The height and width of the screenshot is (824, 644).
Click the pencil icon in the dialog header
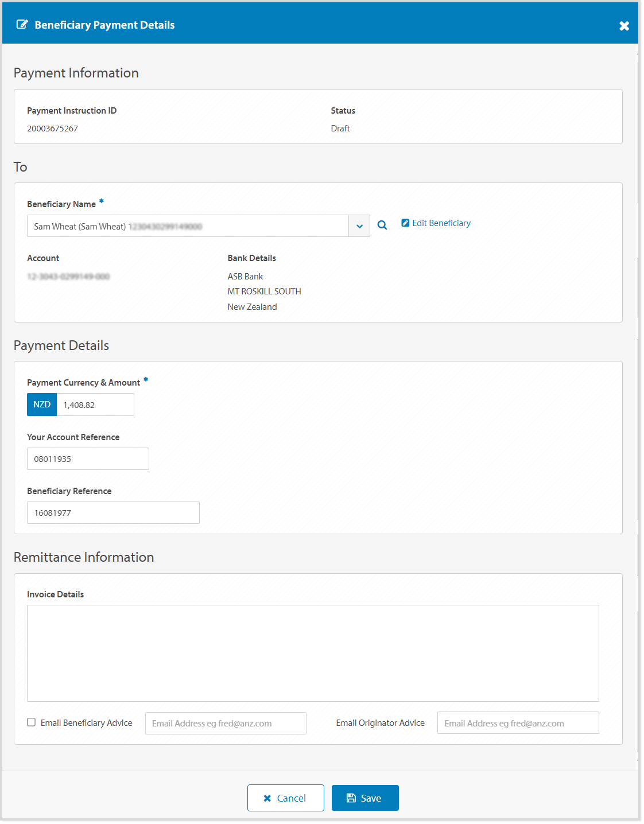point(22,24)
